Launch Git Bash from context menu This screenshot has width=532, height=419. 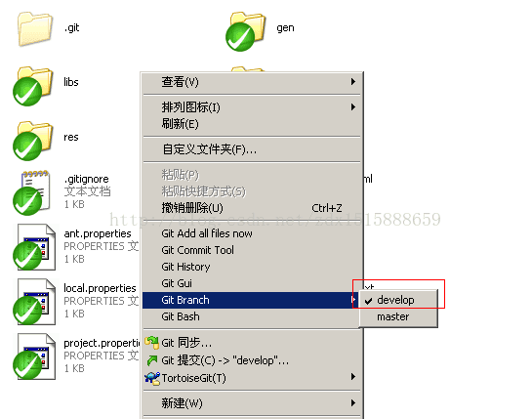click(x=252, y=316)
